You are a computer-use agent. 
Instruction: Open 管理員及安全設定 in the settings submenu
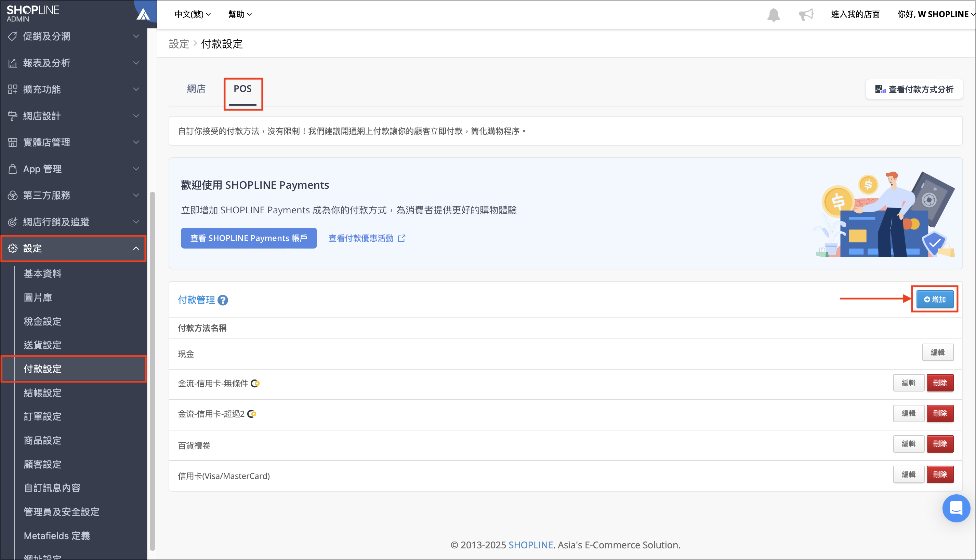tap(62, 512)
